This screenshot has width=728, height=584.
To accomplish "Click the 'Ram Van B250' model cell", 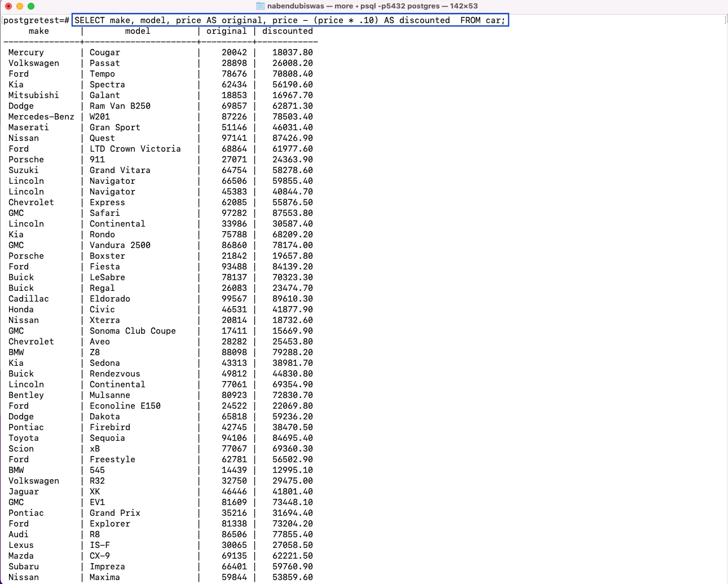I will 120,106.
